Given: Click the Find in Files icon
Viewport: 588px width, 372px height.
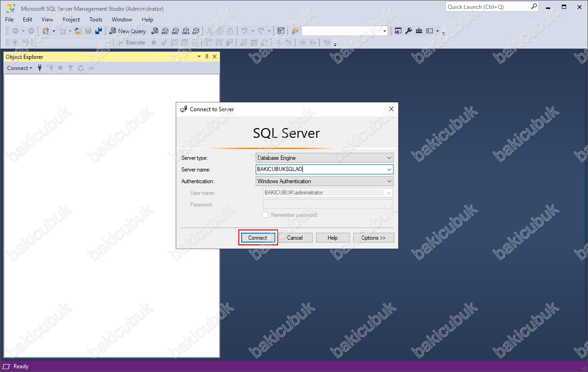Looking at the screenshot, I should [x=295, y=31].
